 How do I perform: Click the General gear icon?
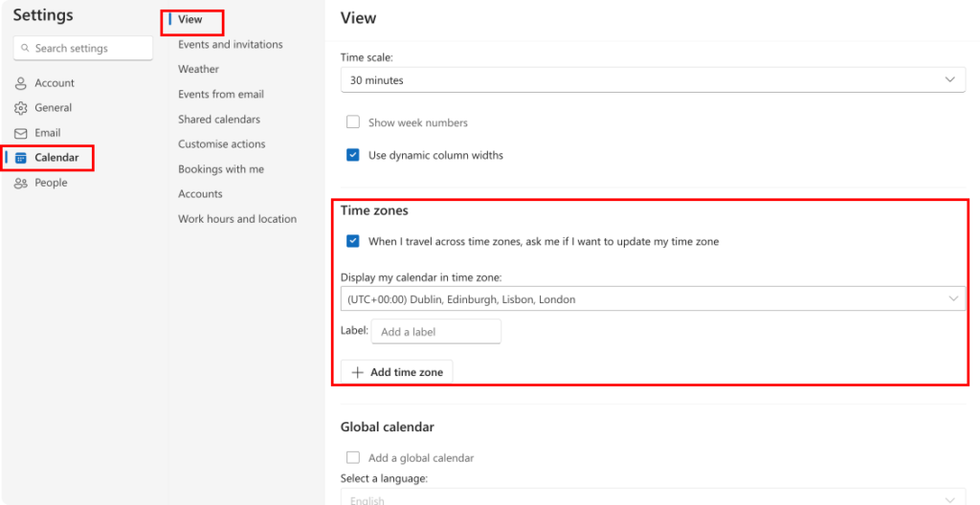pos(21,108)
